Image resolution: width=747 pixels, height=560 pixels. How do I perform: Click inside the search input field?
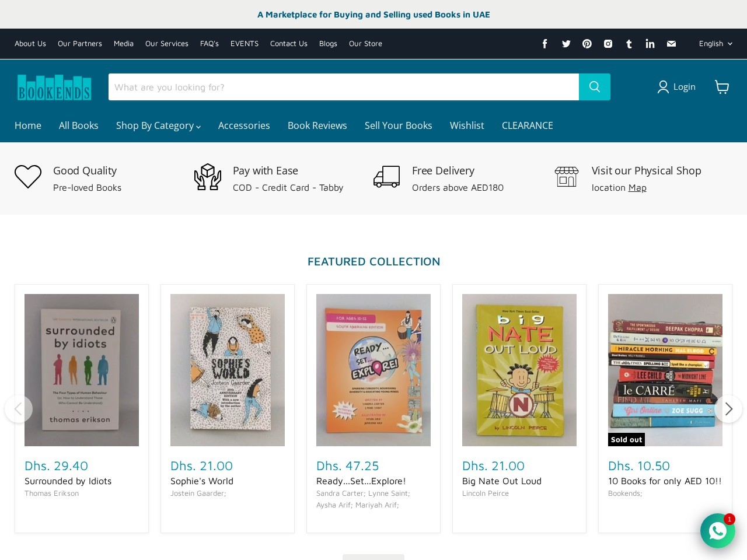click(344, 87)
